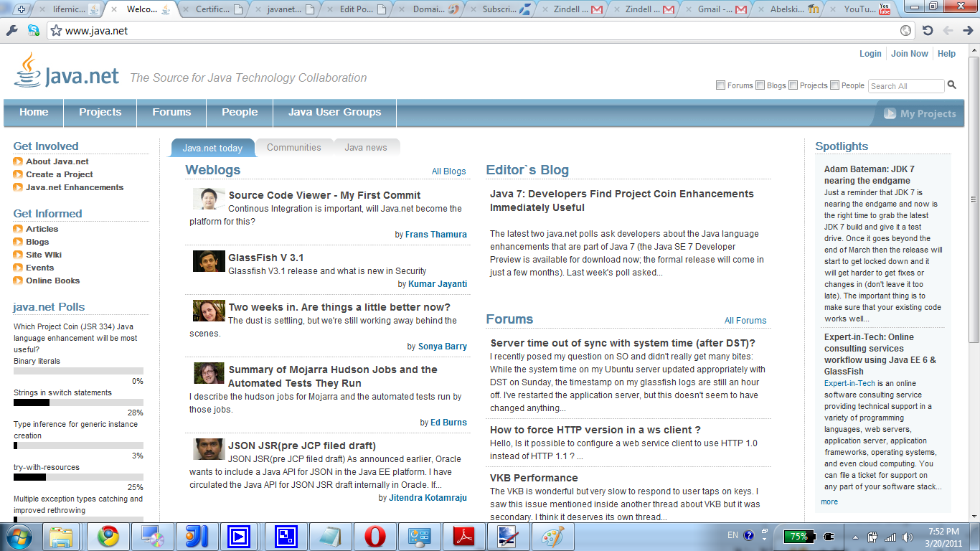Open the Chrome wrench settings menu
The image size is (980, 551).
click(x=11, y=31)
